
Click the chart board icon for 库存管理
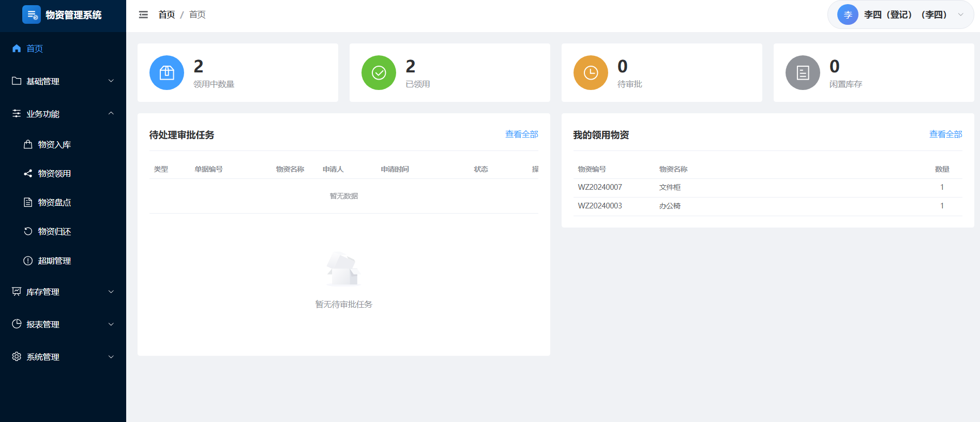click(x=17, y=292)
